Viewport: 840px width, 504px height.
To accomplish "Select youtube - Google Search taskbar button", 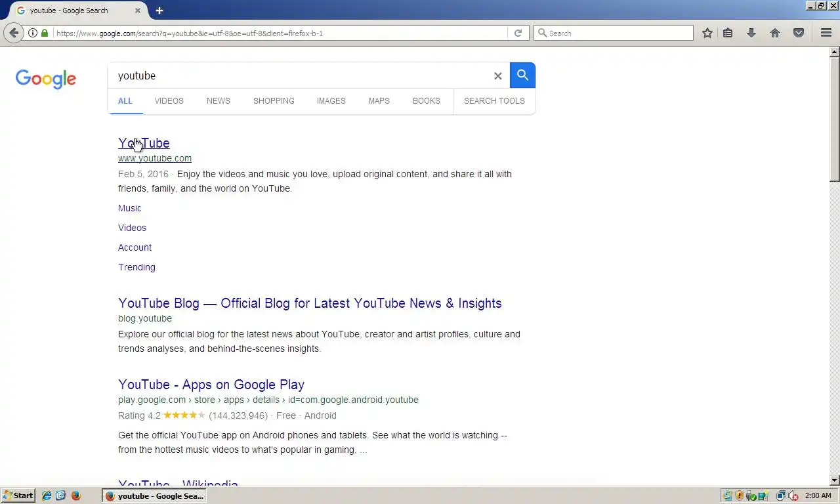I will tap(154, 495).
